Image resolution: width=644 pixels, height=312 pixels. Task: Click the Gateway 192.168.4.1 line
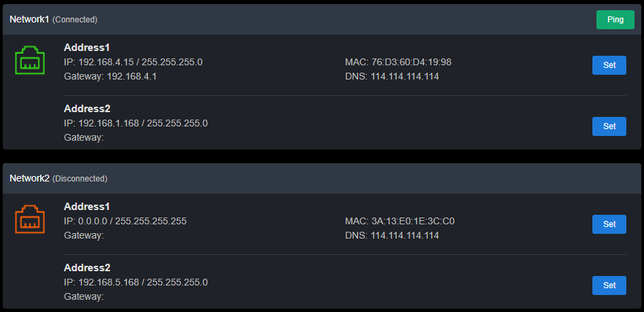click(x=110, y=76)
